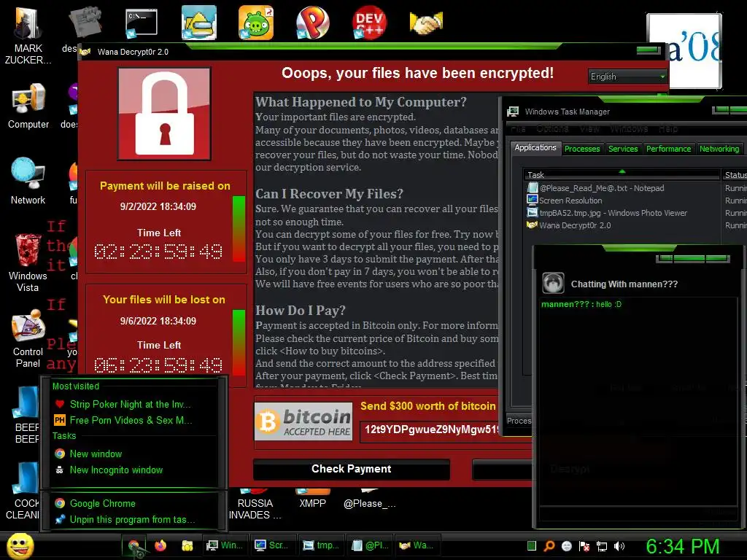Select Google Chrome in the jump list
This screenshot has height=560, width=747.
pyautogui.click(x=135, y=503)
